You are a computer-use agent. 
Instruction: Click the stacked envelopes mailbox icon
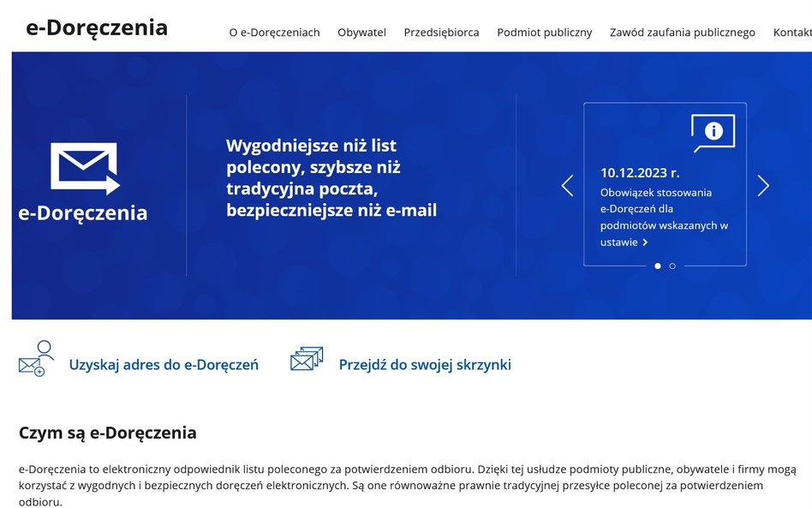pyautogui.click(x=307, y=359)
